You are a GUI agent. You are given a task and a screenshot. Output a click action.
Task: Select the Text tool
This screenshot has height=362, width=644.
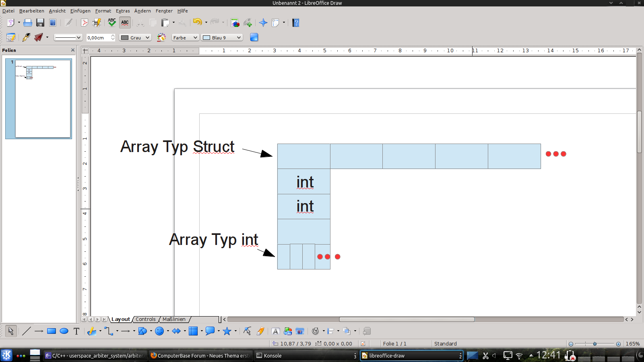click(76, 331)
